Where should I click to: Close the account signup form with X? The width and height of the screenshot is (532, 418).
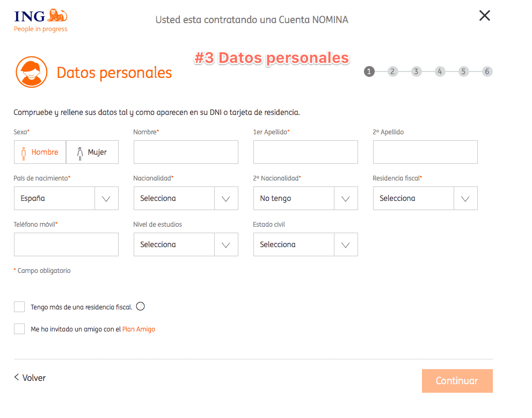tap(485, 15)
